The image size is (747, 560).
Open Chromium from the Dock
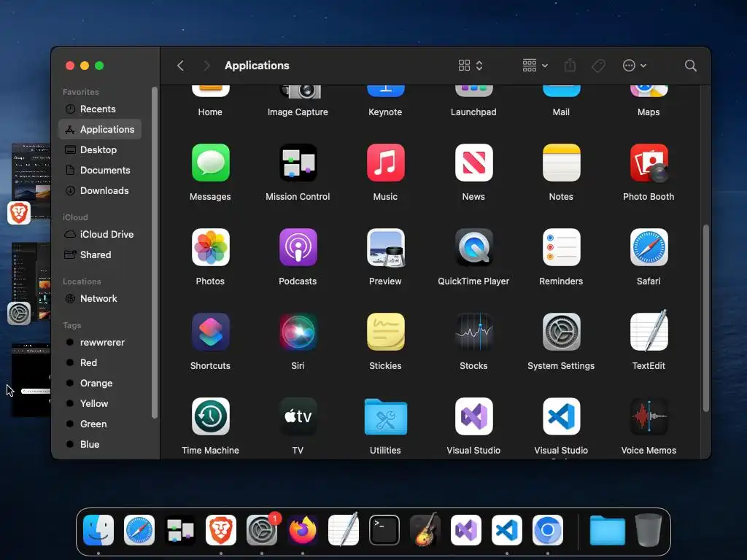click(548, 530)
